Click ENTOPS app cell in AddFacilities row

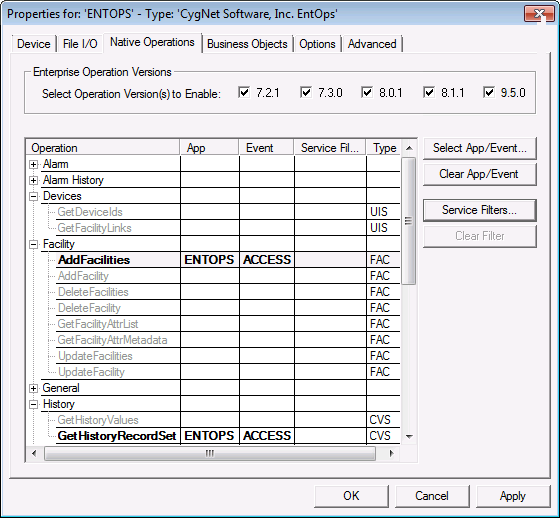coord(209,260)
